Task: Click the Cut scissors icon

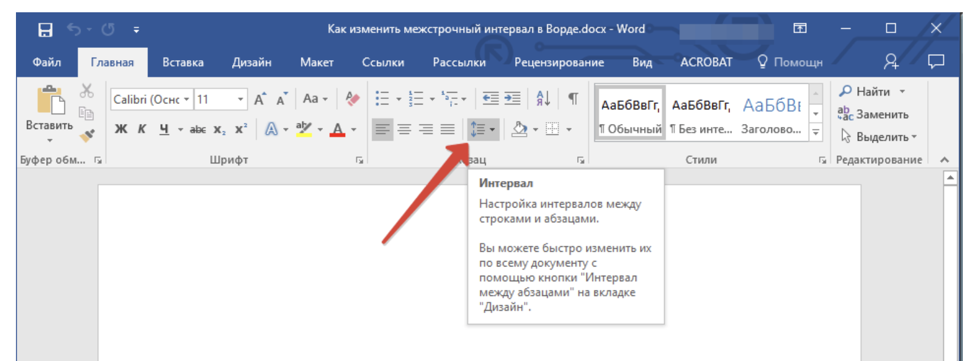Action: click(87, 91)
